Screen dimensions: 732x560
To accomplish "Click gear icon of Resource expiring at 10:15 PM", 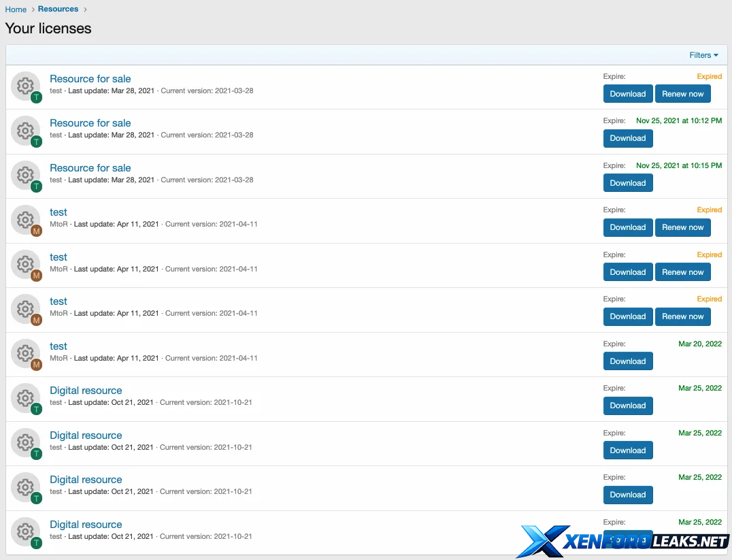I will click(x=25, y=175).
